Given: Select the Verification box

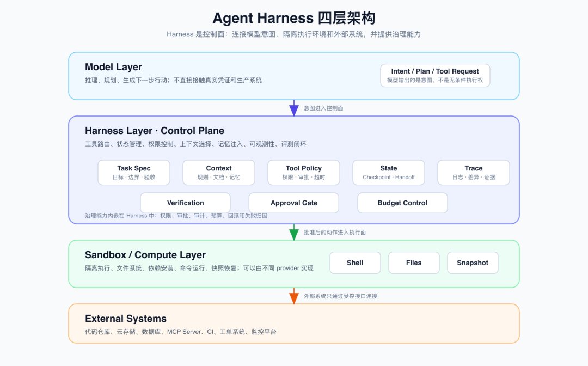Looking at the screenshot, I should [185, 203].
